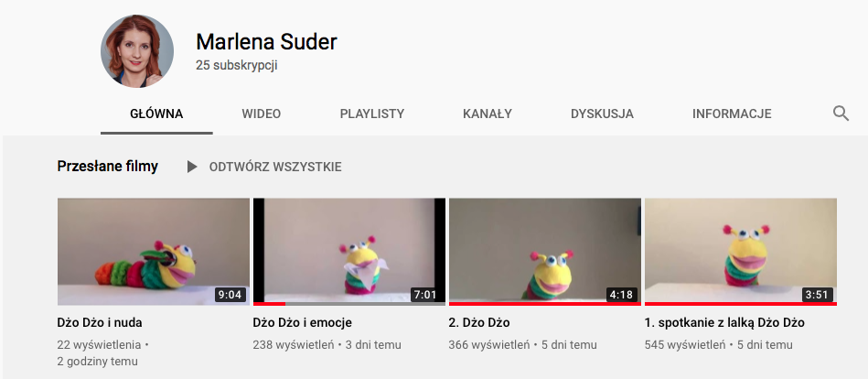868x379 pixels.
Task: Click the Dżo Dżo i emocje title
Action: pos(302,322)
